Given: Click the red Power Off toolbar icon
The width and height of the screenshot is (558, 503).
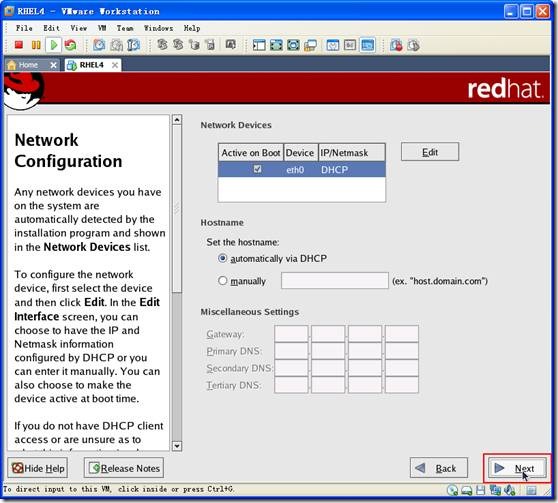Looking at the screenshot, I should pyautogui.click(x=19, y=45).
